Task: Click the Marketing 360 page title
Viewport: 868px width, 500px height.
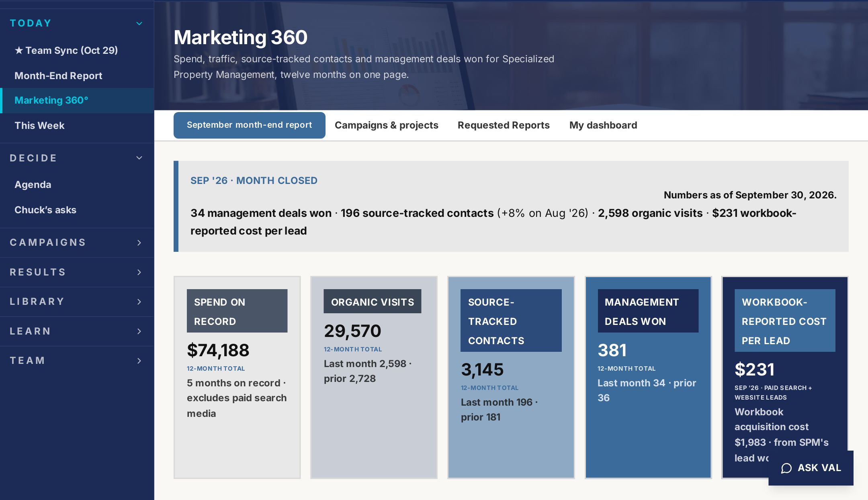Action: pyautogui.click(x=240, y=37)
